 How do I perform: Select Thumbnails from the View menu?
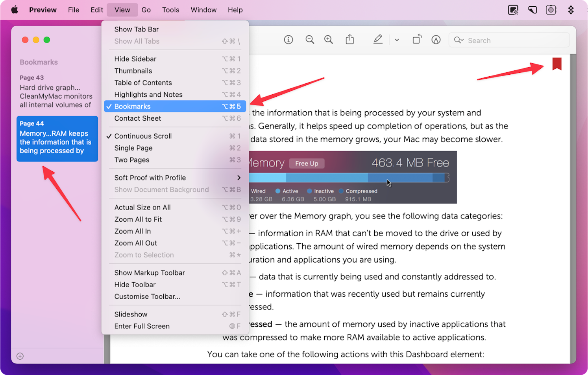click(x=133, y=70)
